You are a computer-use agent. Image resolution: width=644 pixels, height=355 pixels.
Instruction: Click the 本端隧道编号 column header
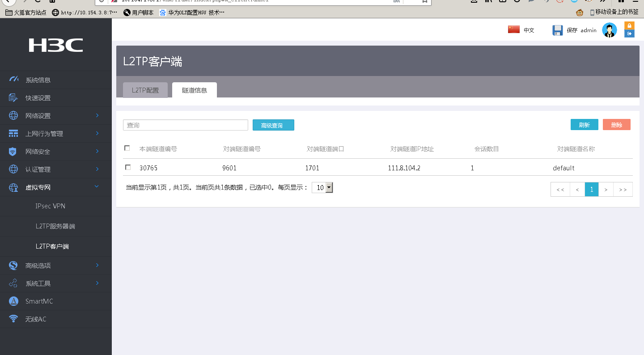pyautogui.click(x=158, y=149)
